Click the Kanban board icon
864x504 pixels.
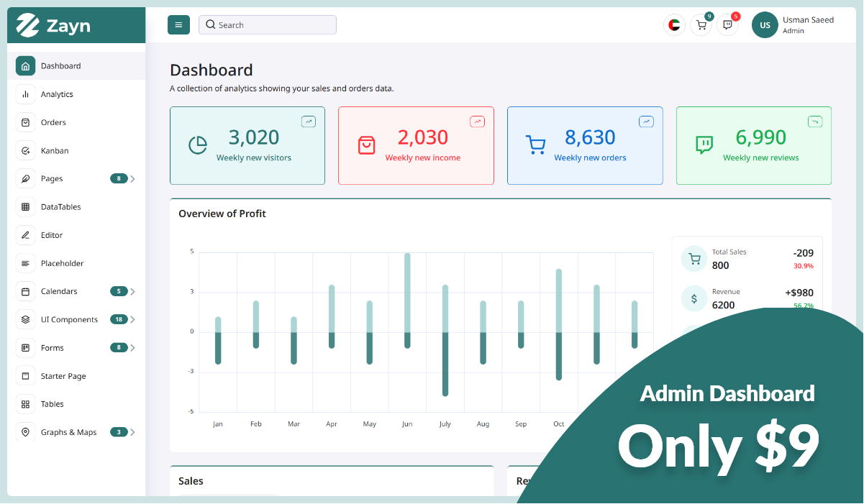tap(25, 150)
